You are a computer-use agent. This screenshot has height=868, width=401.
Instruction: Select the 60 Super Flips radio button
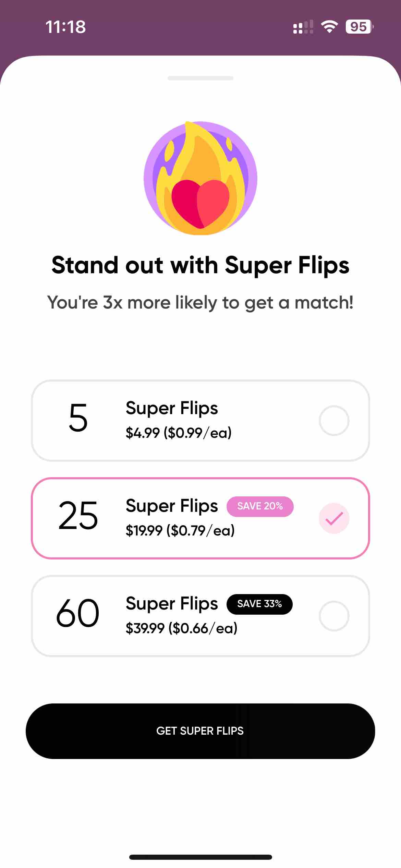click(x=334, y=616)
